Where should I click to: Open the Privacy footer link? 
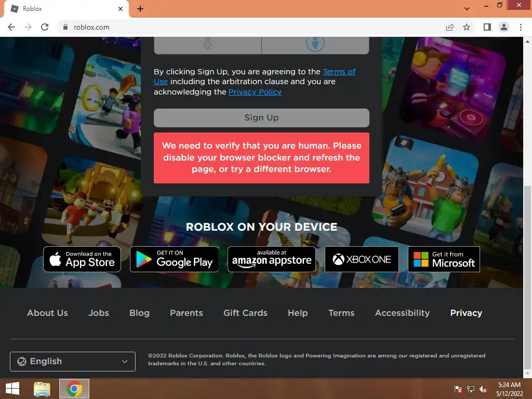pyautogui.click(x=466, y=313)
